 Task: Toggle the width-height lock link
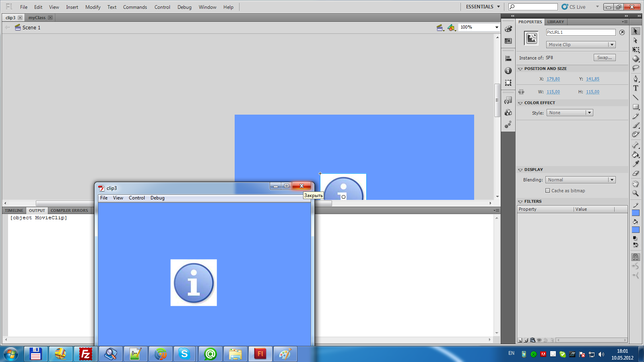[521, 92]
